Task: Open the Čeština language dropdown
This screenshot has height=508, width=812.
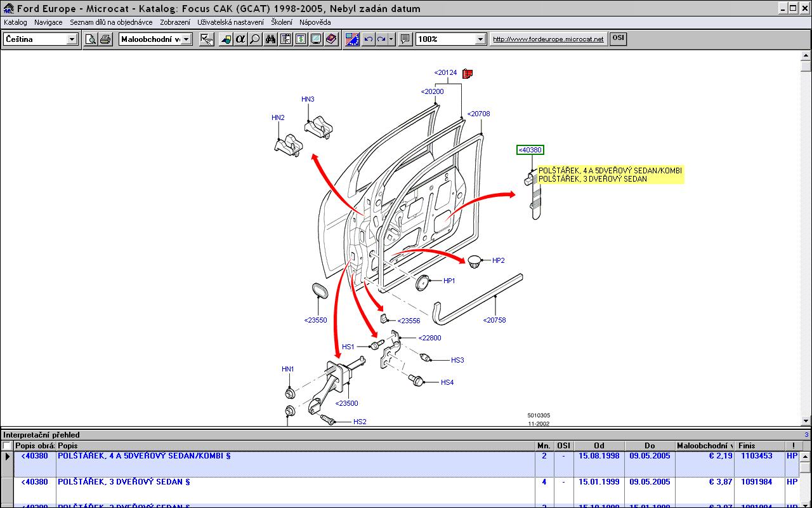Action: tap(72, 39)
